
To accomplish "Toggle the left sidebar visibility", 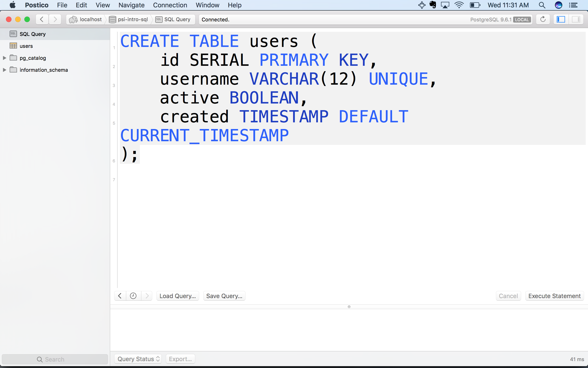I will coord(561,19).
